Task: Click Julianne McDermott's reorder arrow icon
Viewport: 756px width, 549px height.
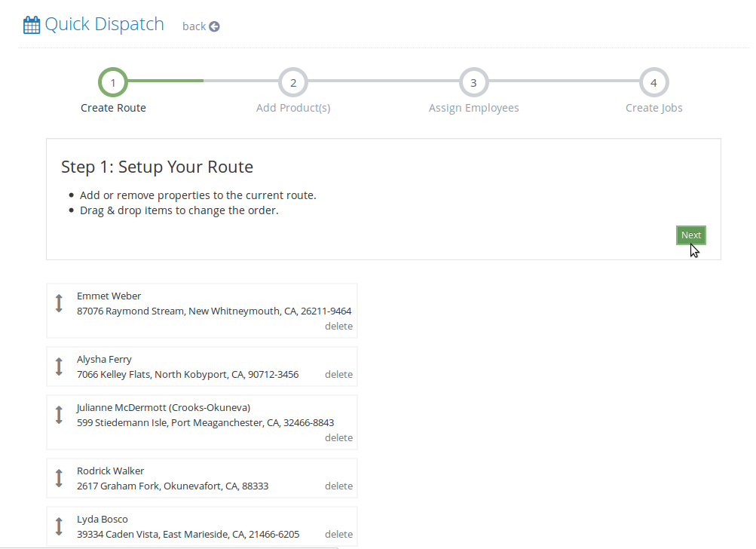Action: (x=59, y=415)
